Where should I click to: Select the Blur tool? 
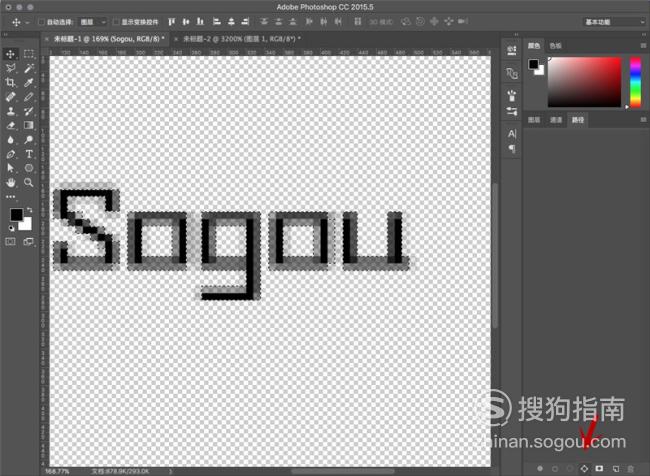[x=10, y=140]
